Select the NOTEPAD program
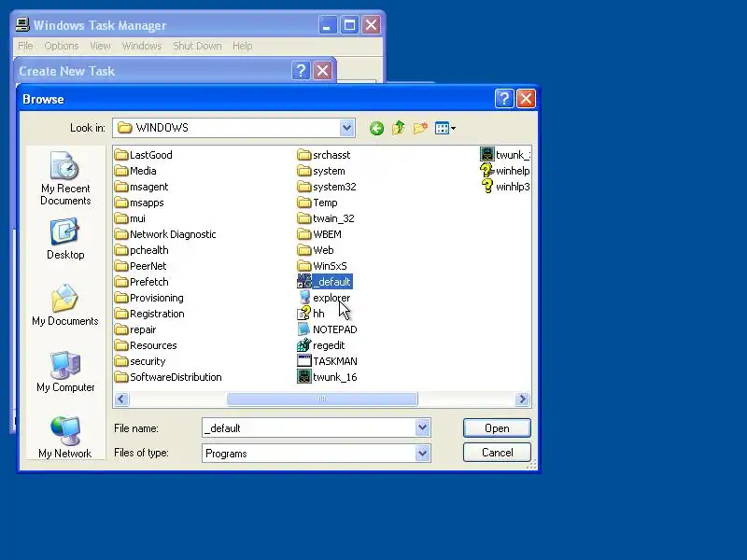 (328, 329)
